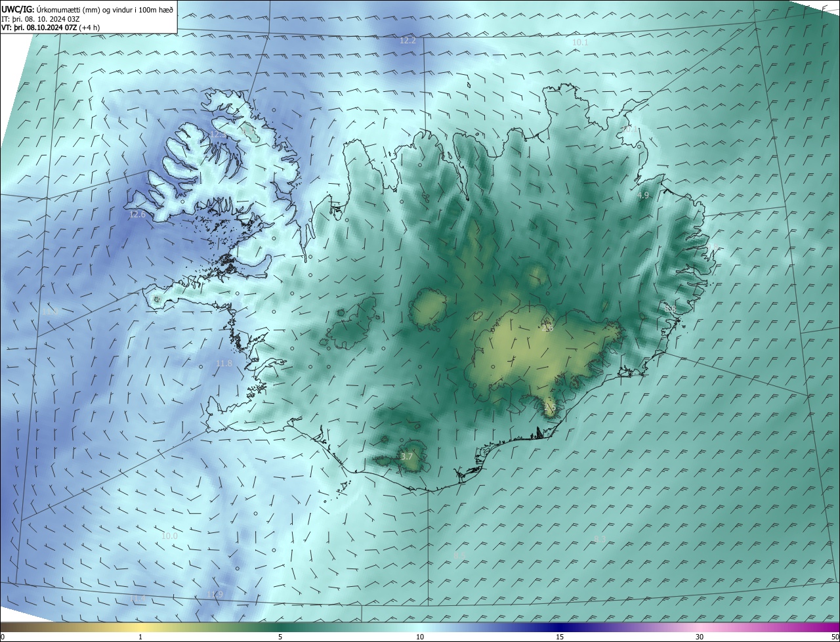Click the colorbar tick labeled 50
This screenshot has width=840, height=642.
834,637
